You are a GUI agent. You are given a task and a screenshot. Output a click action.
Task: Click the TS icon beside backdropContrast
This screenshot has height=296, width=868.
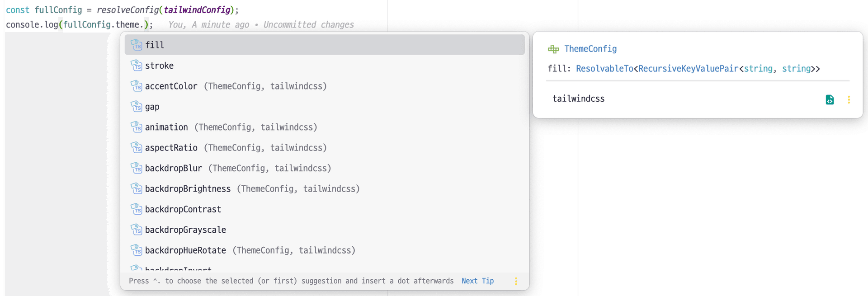(x=136, y=209)
